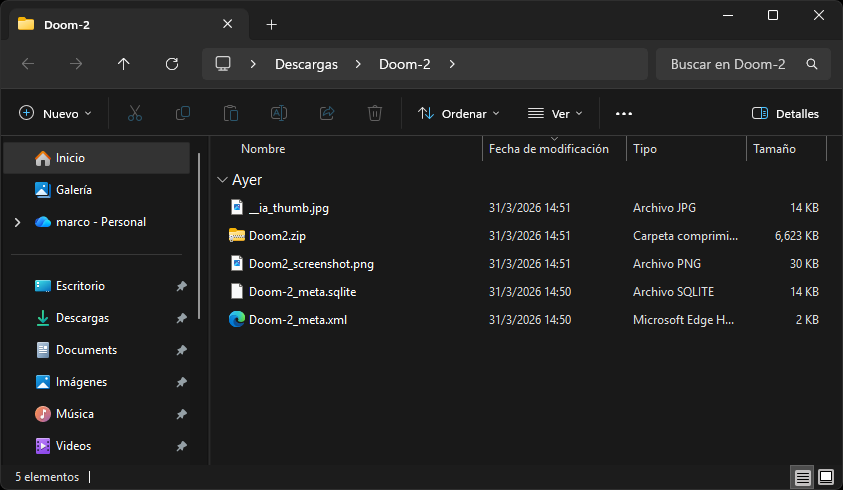Collapse the Ayer group

(222, 181)
